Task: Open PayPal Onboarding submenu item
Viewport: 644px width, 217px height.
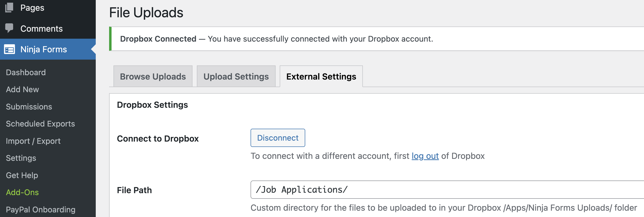Action: tap(41, 209)
